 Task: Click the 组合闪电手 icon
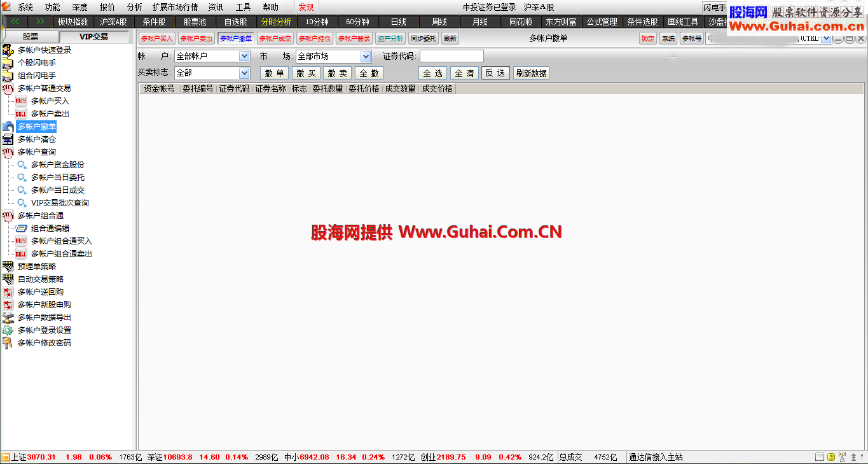tap(8, 76)
